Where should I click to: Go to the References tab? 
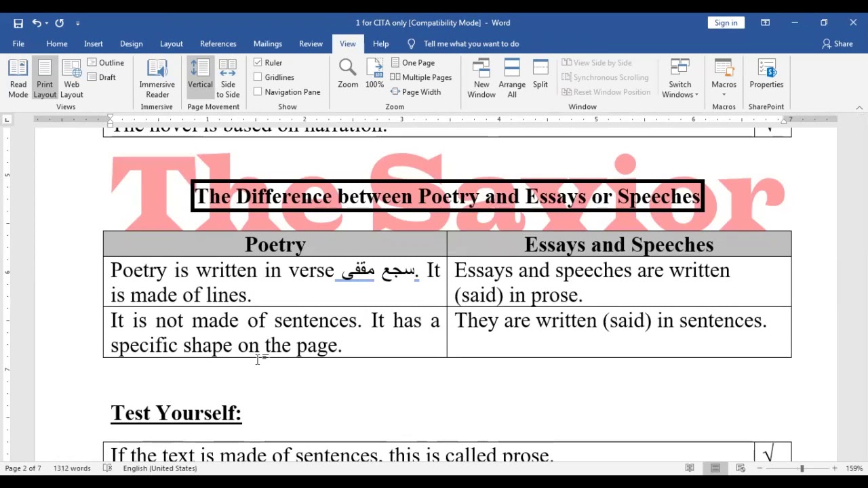pyautogui.click(x=218, y=43)
